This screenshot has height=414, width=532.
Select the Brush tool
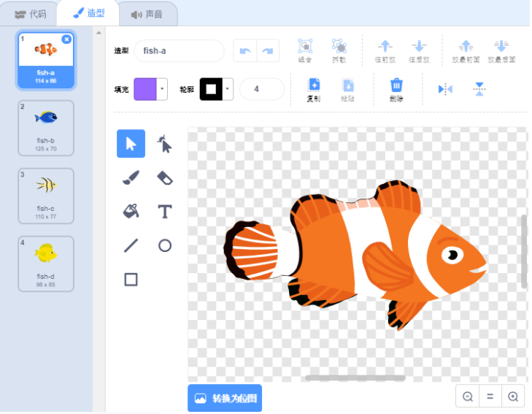pos(131,177)
